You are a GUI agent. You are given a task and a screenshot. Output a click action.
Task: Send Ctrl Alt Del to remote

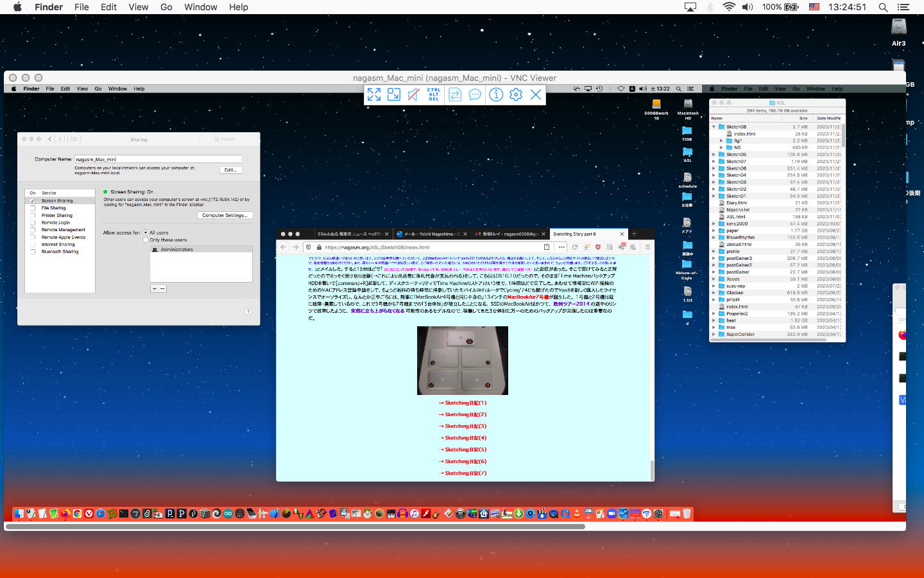pyautogui.click(x=434, y=95)
